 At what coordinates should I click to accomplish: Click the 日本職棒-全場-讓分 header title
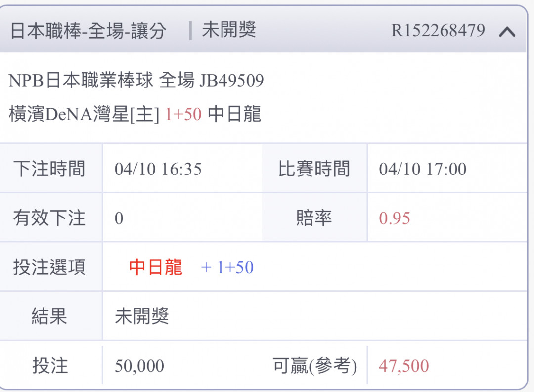pos(88,30)
